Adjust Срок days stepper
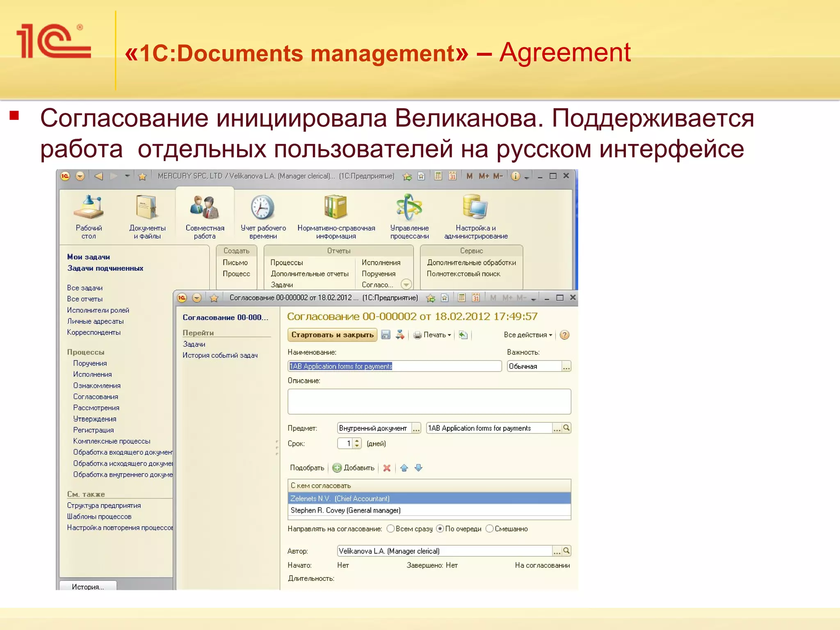The height and width of the screenshot is (630, 840). click(357, 443)
